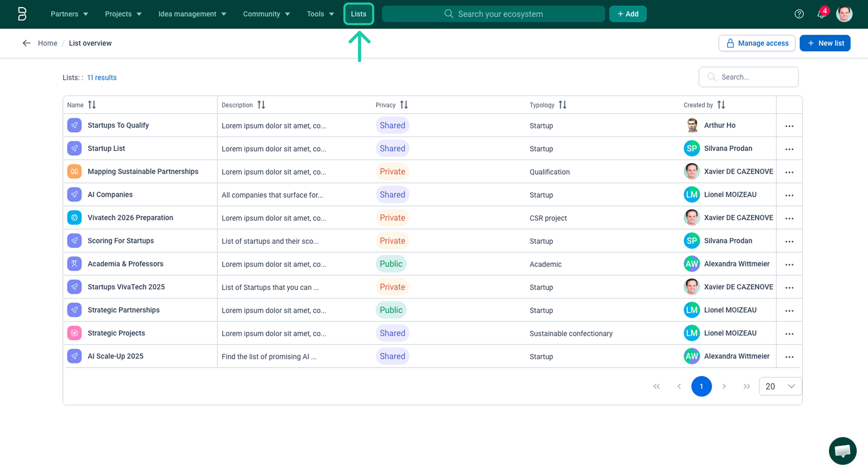Screen dimensions: 868x472
Task: Open more options for Scoring For Startups
Action: pyautogui.click(x=789, y=241)
